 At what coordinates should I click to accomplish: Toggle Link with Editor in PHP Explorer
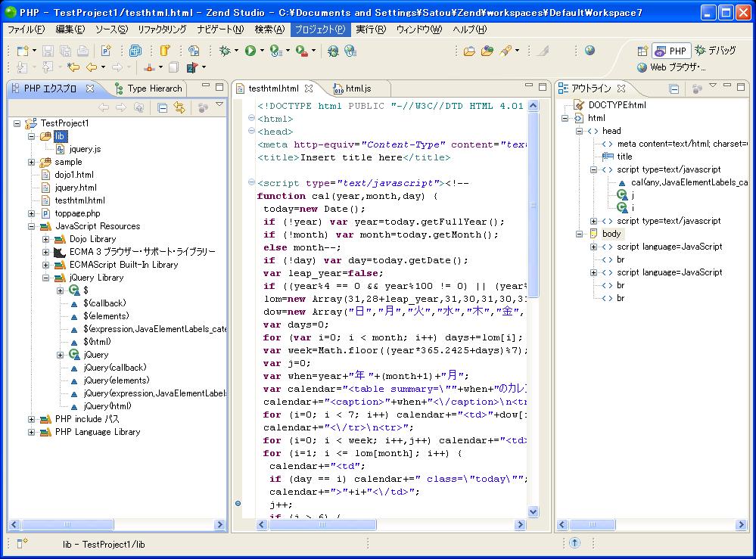tap(179, 107)
